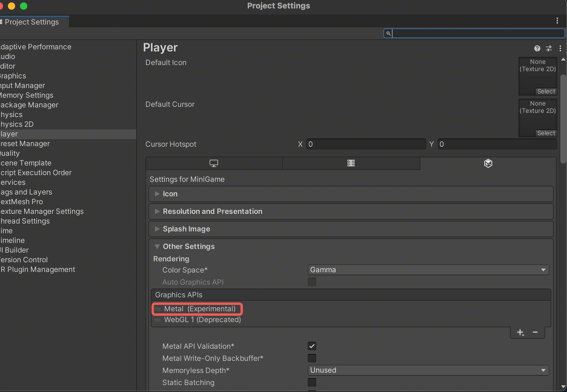This screenshot has height=392, width=567.
Task: Open the Color Space dropdown
Action: 428,270
